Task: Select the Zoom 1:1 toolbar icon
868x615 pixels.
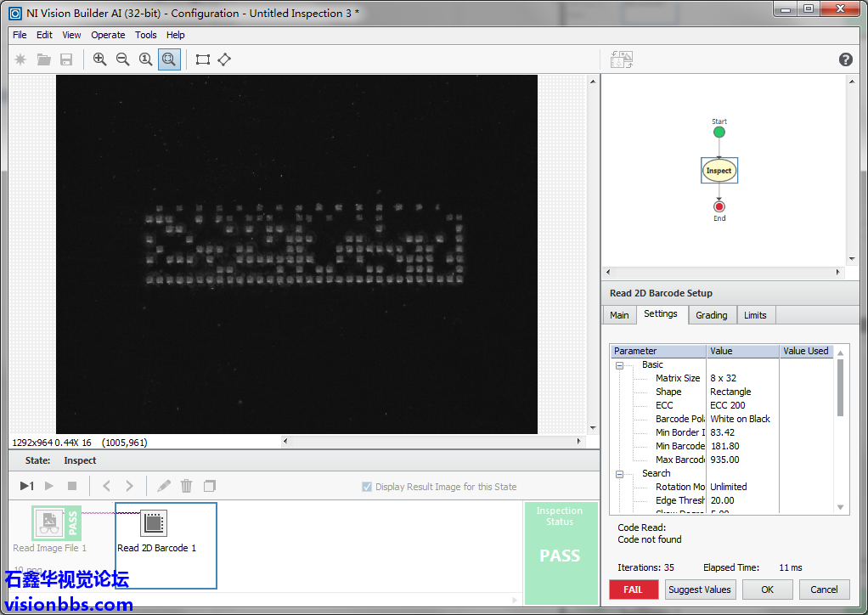Action: (146, 59)
